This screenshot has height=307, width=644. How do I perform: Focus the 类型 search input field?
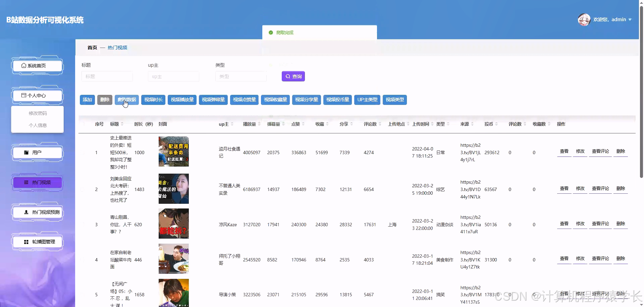coord(241,76)
